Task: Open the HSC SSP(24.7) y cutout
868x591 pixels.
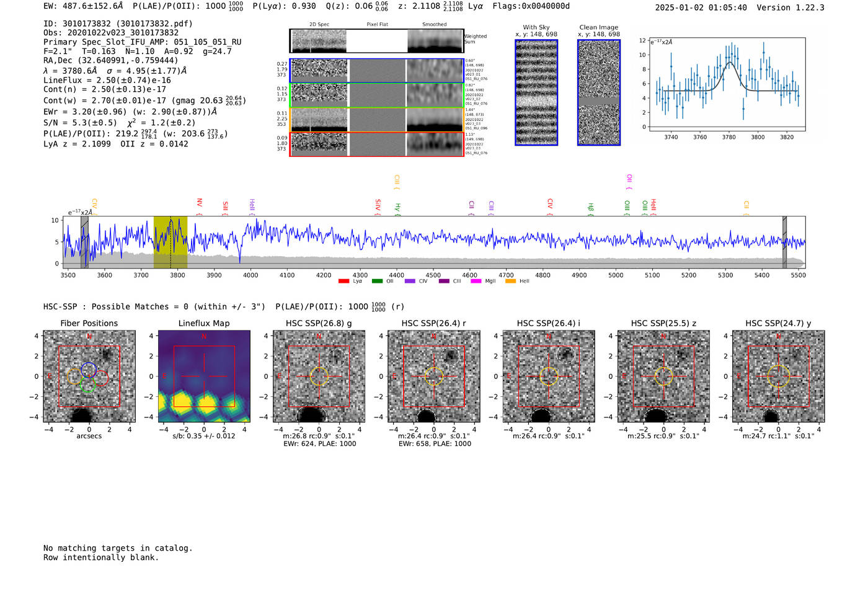Action: coord(779,376)
